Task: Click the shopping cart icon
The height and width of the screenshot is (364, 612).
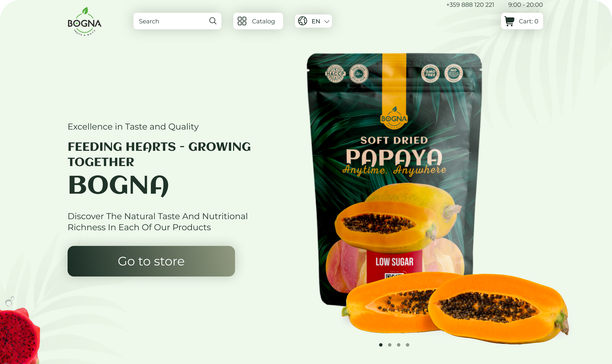Action: [x=509, y=21]
